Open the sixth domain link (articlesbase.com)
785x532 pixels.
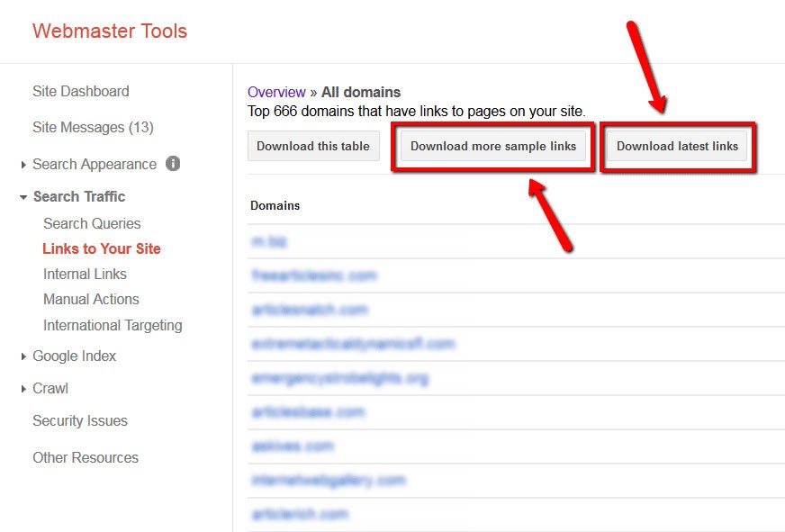(309, 412)
